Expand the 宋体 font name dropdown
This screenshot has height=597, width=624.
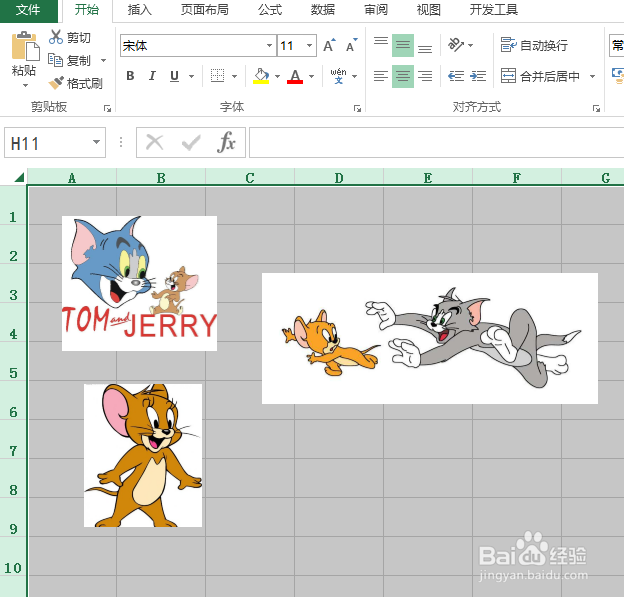click(x=269, y=45)
